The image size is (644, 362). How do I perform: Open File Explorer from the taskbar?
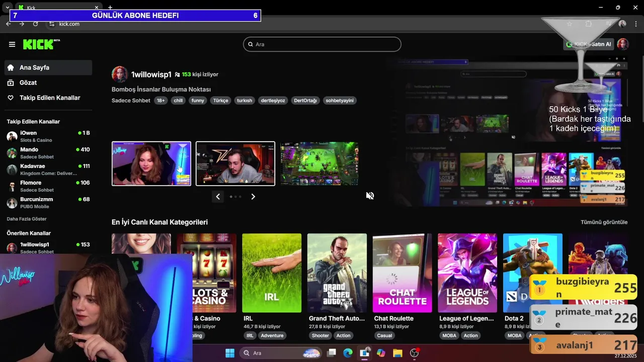(397, 353)
